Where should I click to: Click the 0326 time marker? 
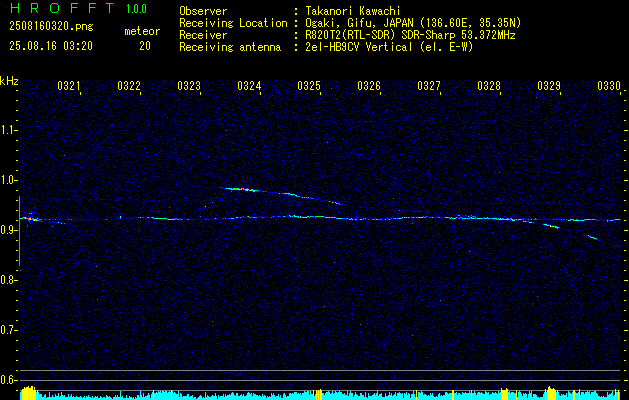(369, 85)
